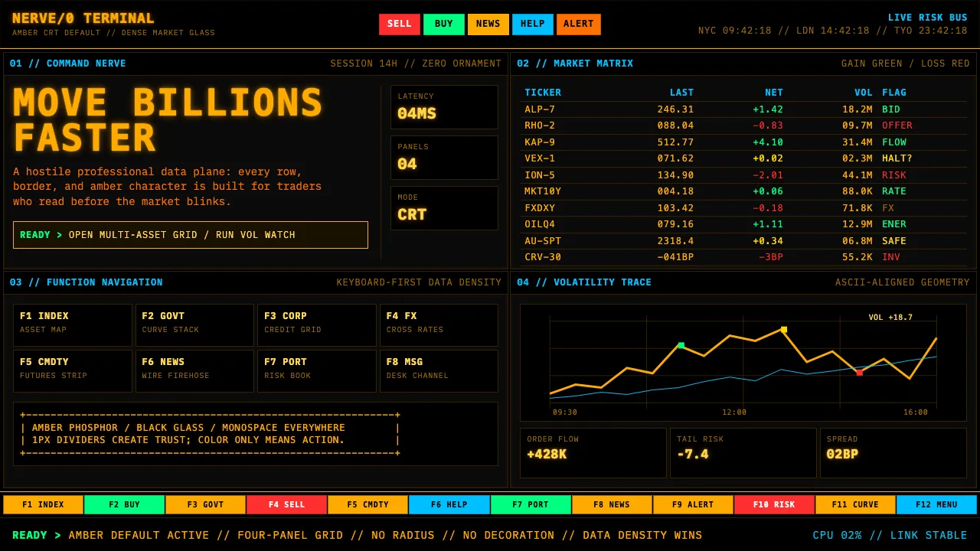Open the F5 CMDTY futures strip tile
Screen dimensions: 980x551
point(73,371)
